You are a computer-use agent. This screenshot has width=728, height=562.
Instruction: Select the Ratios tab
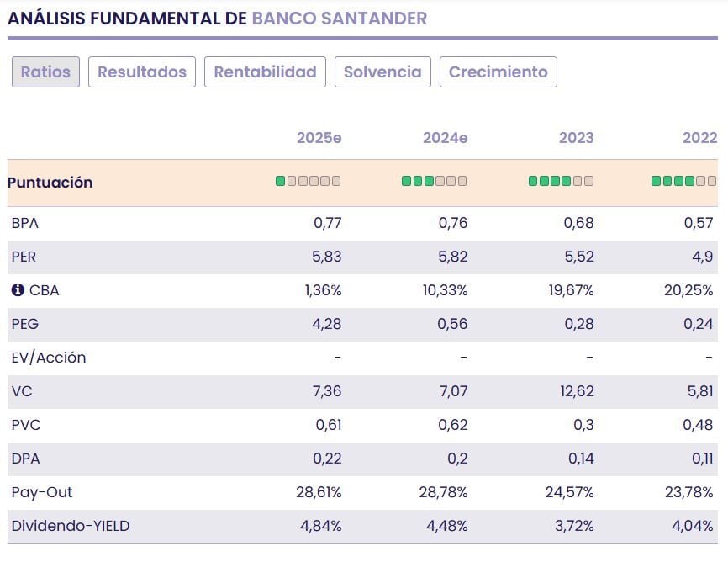[46, 72]
